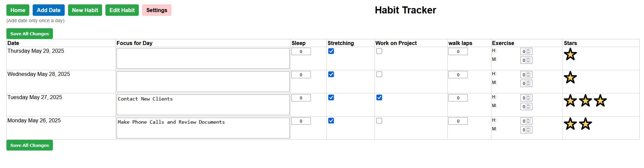
Task: Uncheck Stretching for Thursday May 29
Action: click(x=331, y=51)
